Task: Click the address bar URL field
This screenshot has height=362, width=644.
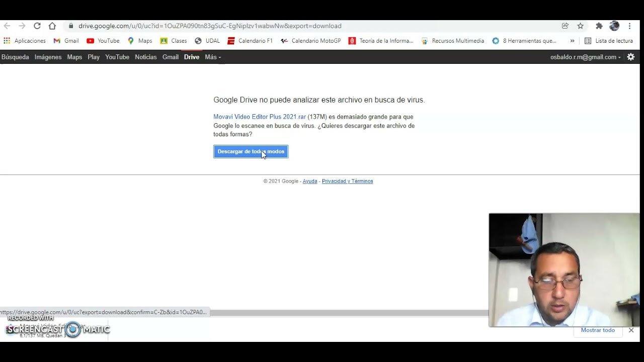Action: coord(317,26)
